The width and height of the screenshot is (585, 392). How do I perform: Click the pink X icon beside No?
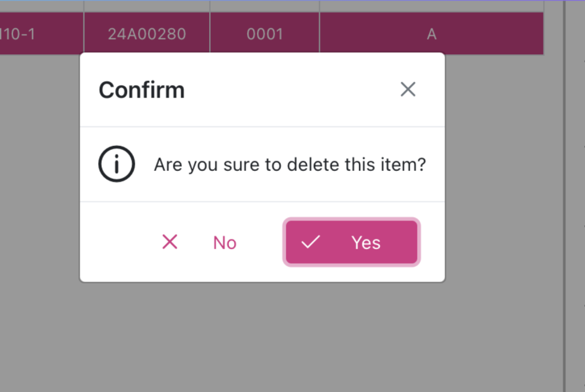click(x=170, y=242)
